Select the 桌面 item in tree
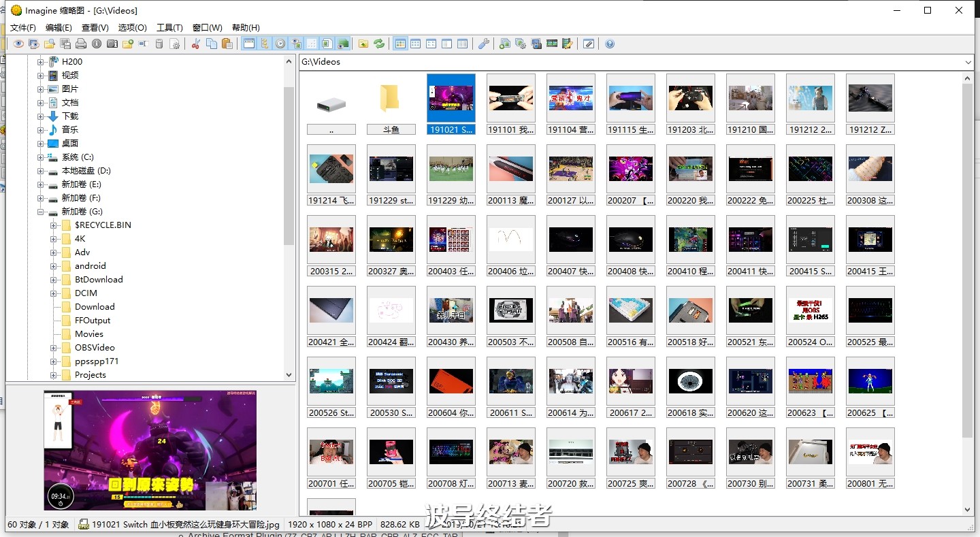This screenshot has width=980, height=537. pos(70,144)
